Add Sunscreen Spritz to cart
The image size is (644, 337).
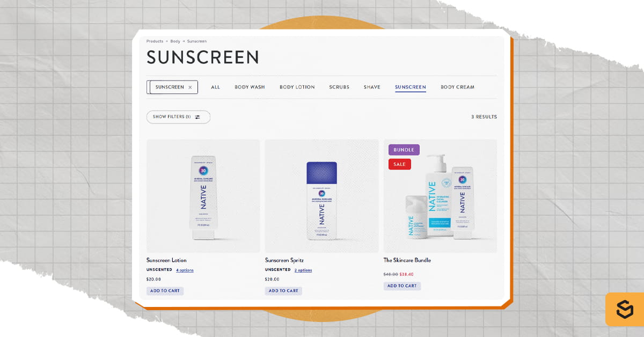[283, 291]
